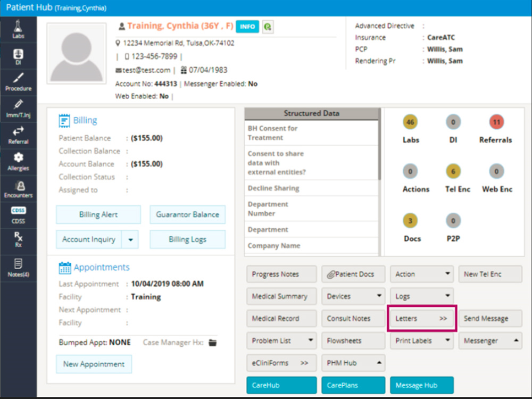The image size is (532, 399).
Task: Click the Billing Alert button
Action: pyautogui.click(x=98, y=214)
